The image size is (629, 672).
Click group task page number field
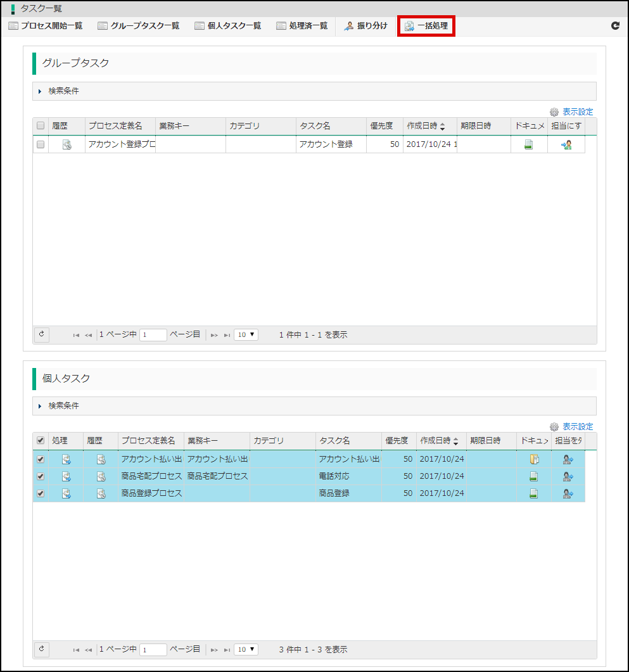point(153,334)
